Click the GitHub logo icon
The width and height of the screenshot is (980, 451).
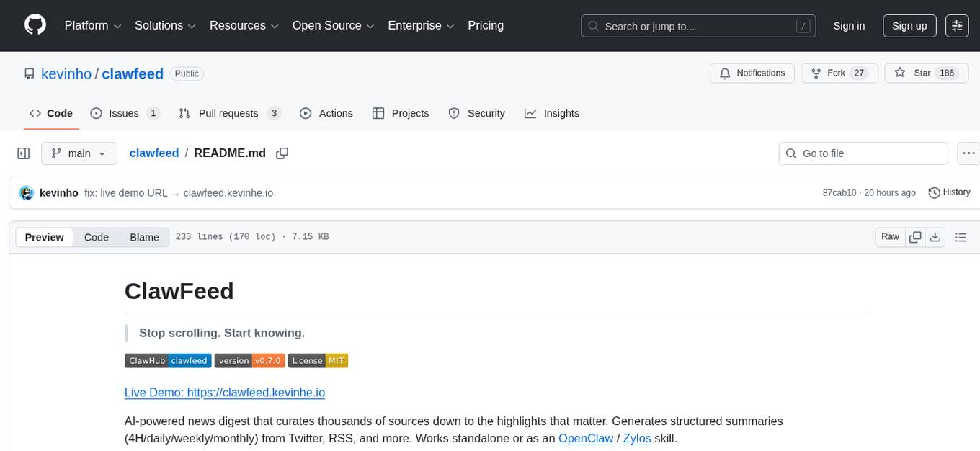click(x=35, y=25)
